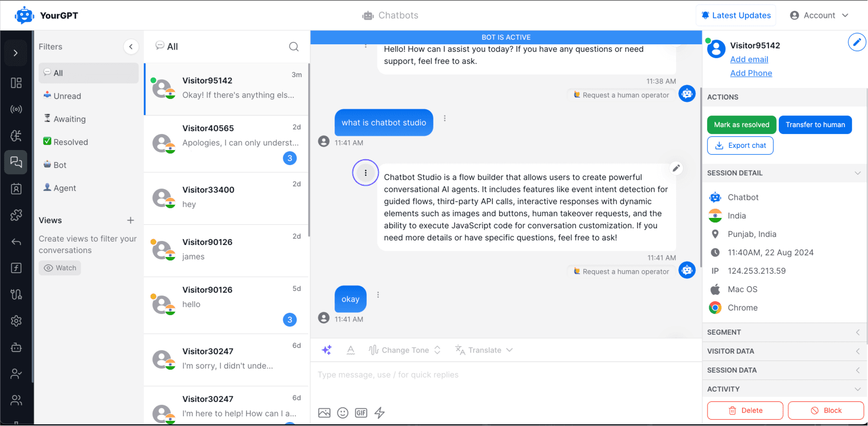868x426 pixels.
Task: Open the emoji picker
Action: [343, 413]
